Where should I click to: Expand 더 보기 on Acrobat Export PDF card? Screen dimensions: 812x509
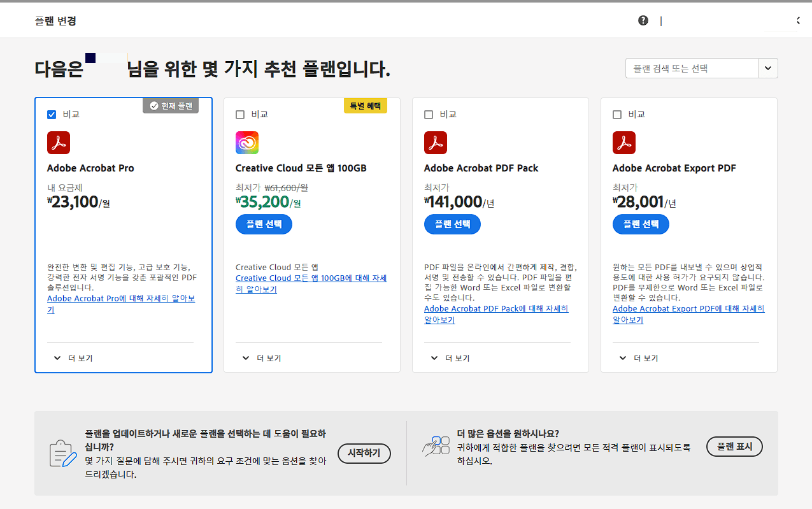[x=639, y=358]
